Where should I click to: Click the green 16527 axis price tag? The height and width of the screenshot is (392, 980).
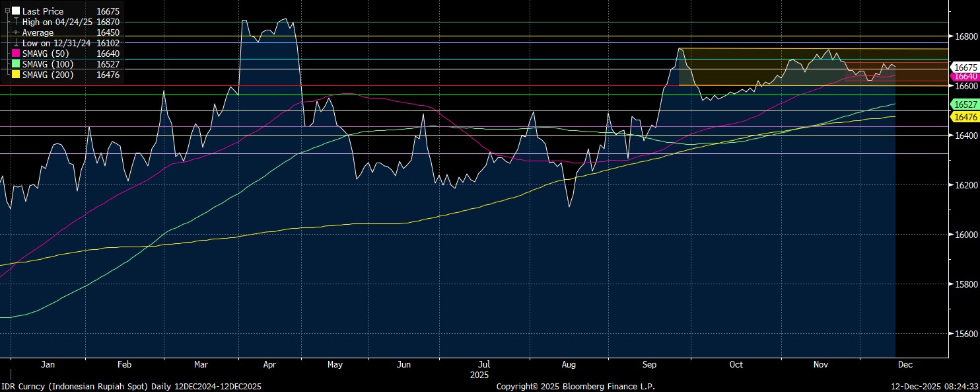(965, 104)
